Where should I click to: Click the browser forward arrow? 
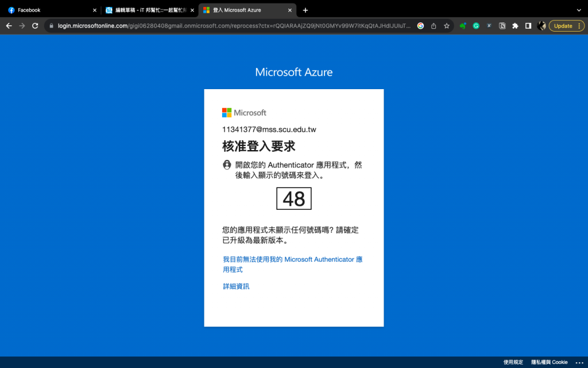tap(22, 26)
